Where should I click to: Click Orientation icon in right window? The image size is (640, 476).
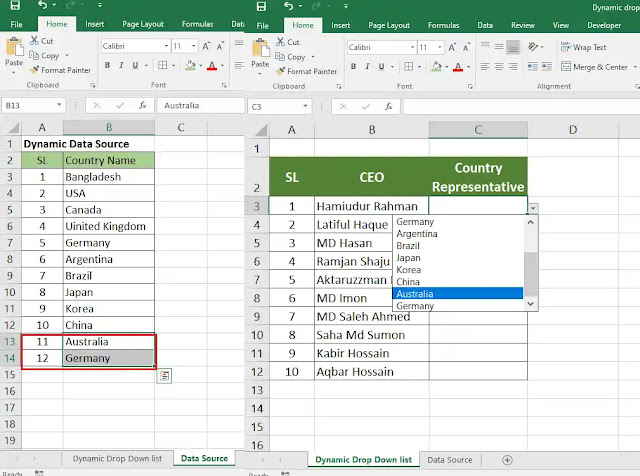tap(533, 47)
